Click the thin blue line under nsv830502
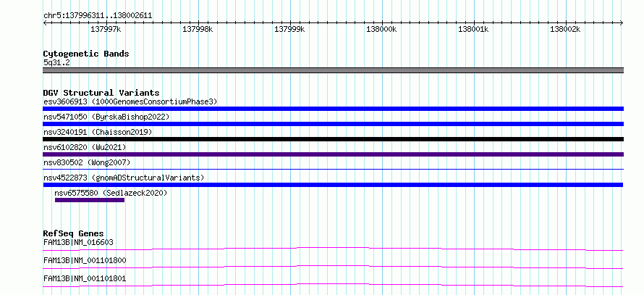The height and width of the screenshot is (295, 644). 333,169
